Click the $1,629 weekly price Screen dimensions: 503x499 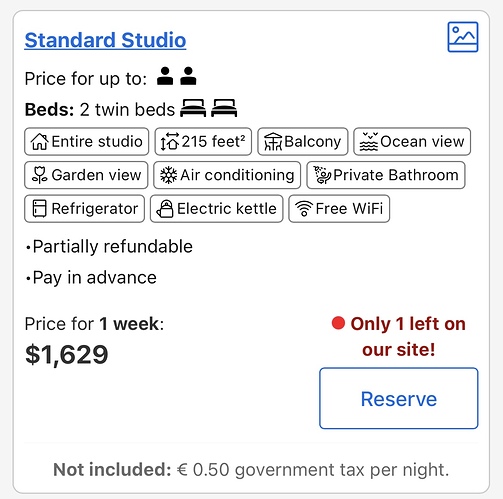[67, 354]
